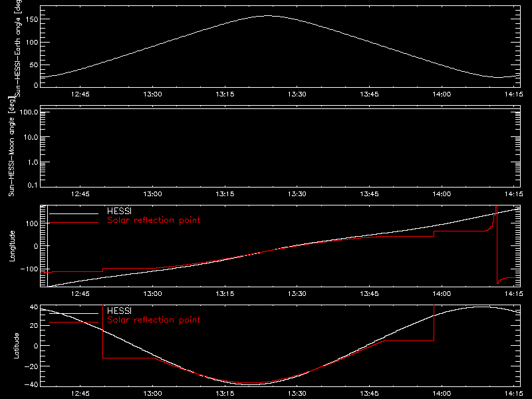
Task: Click the Latitude axis title
Action: (x=16, y=346)
